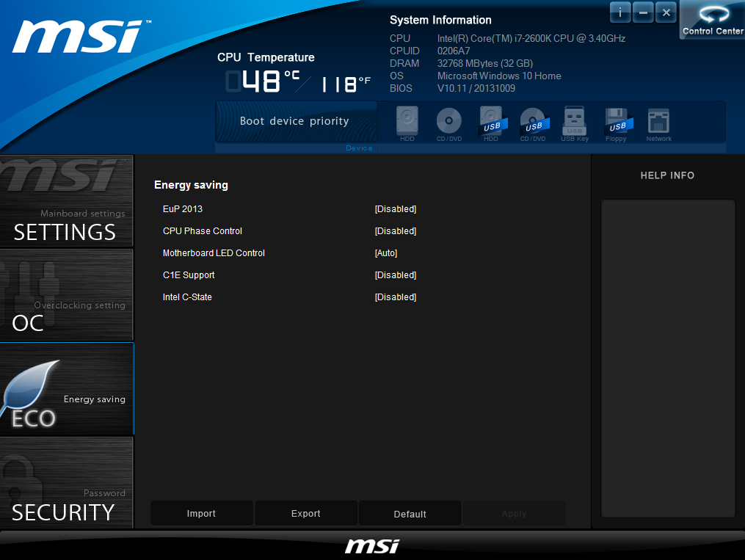Click the OS value Microsoft Windows 10 Home
This screenshot has width=745, height=560.
[499, 76]
